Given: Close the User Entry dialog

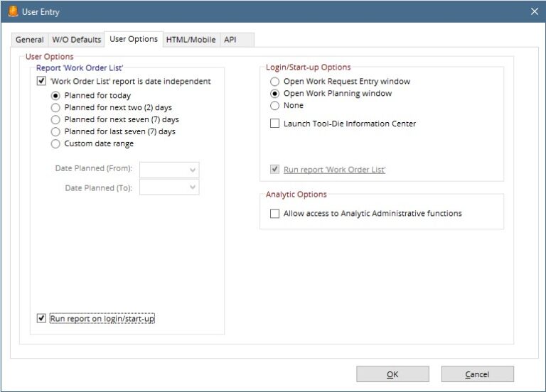Looking at the screenshot, I should click(x=535, y=11).
